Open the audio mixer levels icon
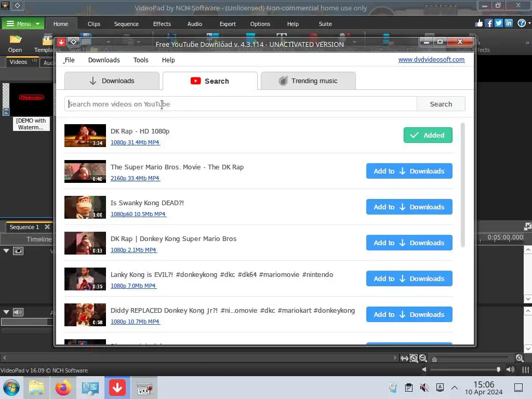Image resolution: width=532 pixels, height=399 pixels. (x=526, y=369)
